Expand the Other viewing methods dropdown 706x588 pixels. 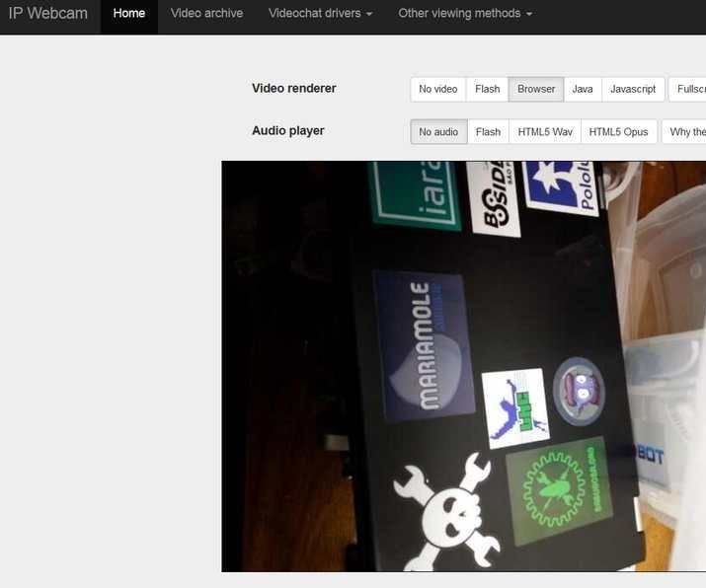pyautogui.click(x=465, y=14)
